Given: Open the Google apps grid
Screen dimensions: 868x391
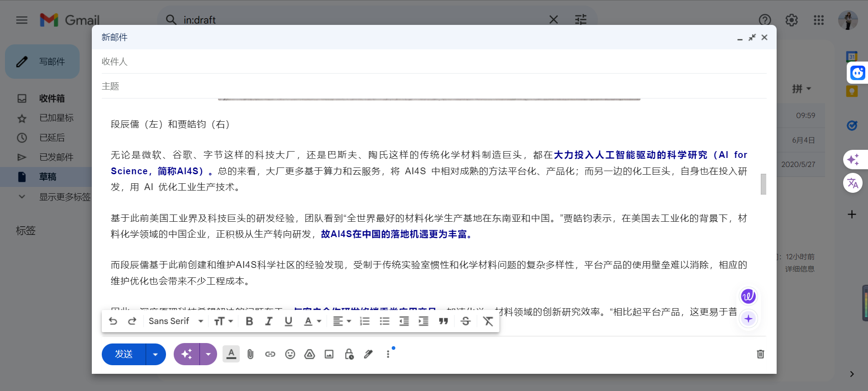Looking at the screenshot, I should pyautogui.click(x=819, y=20).
